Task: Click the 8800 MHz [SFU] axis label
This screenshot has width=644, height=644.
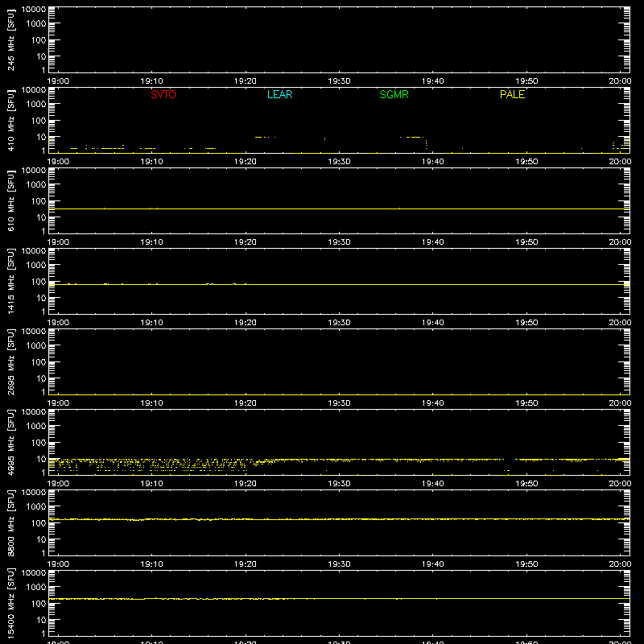Action: [x=10, y=522]
